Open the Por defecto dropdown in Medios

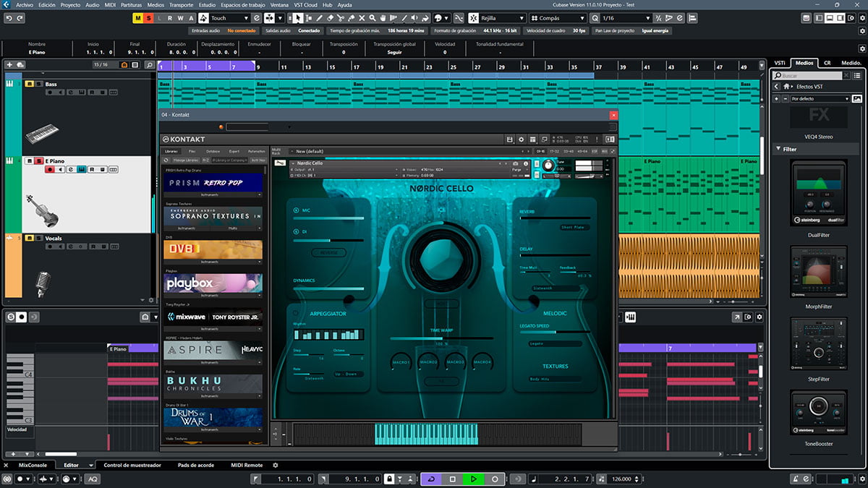pos(820,98)
